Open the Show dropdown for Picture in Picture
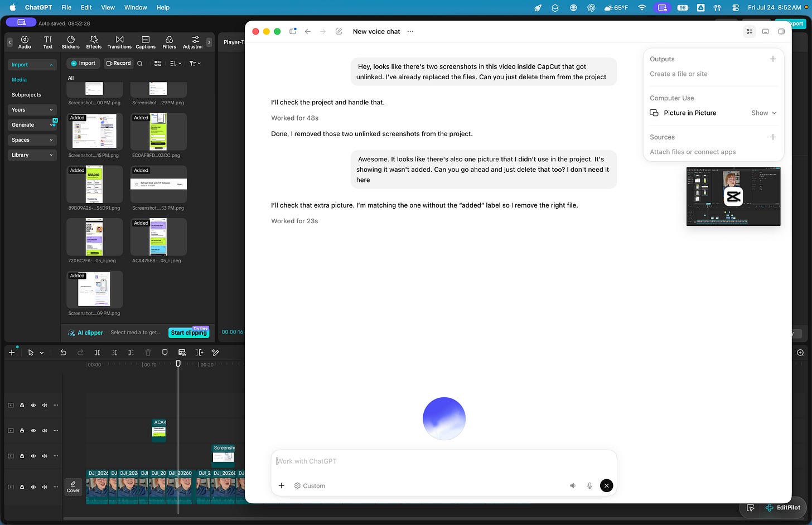Viewport: 812px width, 525px height. pyautogui.click(x=764, y=113)
